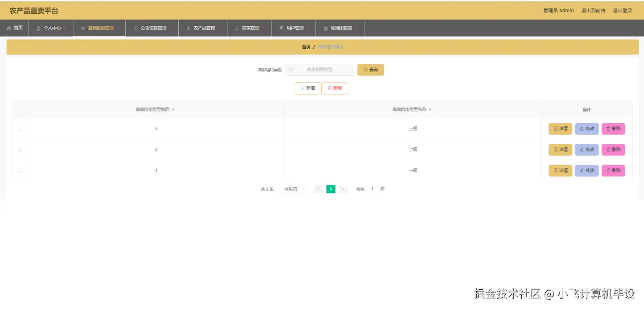Click the 一级 name cell
This screenshot has width=644, height=309.
(413, 171)
